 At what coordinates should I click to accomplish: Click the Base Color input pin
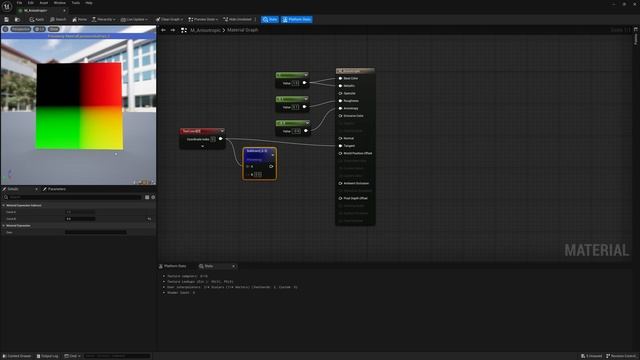[340, 78]
